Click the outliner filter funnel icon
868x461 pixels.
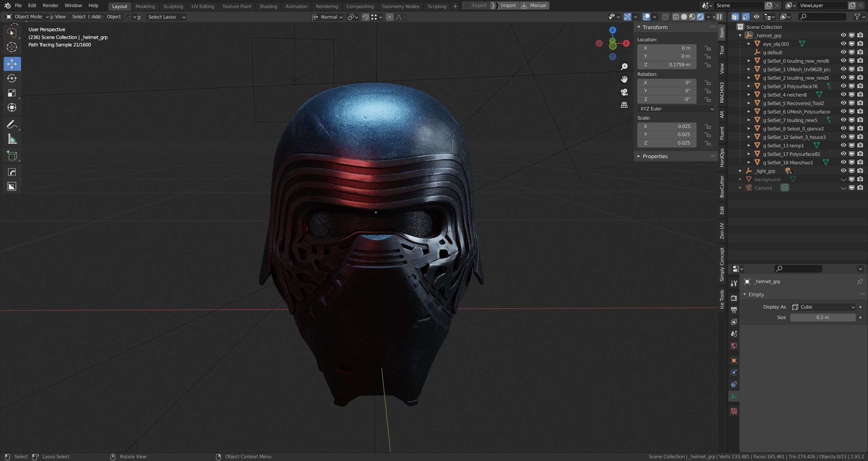point(857,17)
